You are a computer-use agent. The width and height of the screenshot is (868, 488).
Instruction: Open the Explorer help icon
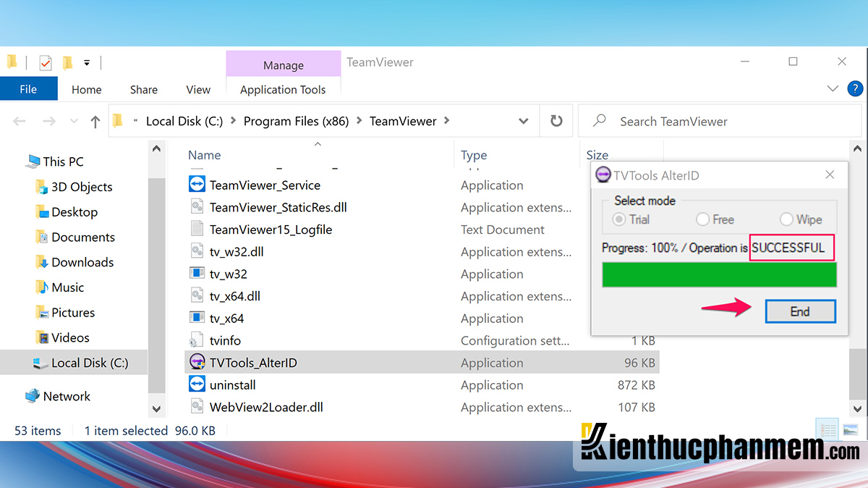click(854, 89)
